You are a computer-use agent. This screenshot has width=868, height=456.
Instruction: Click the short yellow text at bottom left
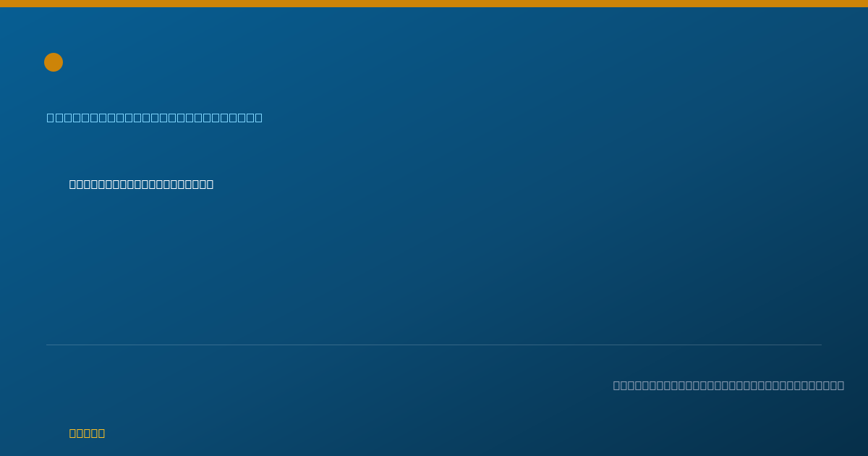coord(87,433)
